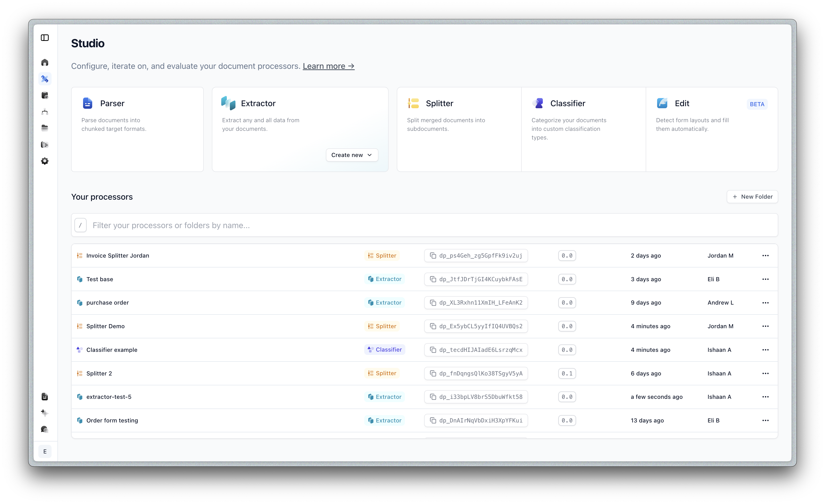Follow the Learn more link

click(x=328, y=66)
